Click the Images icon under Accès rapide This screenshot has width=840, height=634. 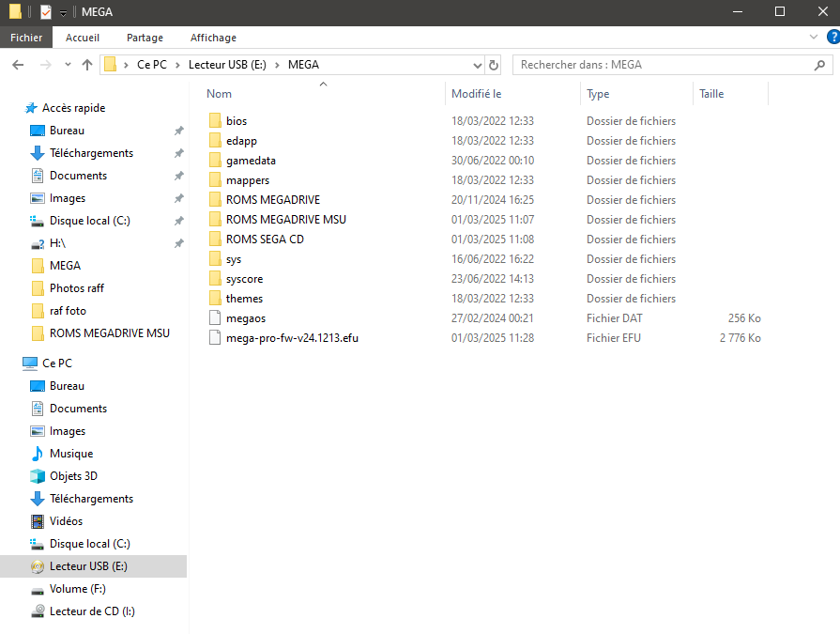[38, 198]
